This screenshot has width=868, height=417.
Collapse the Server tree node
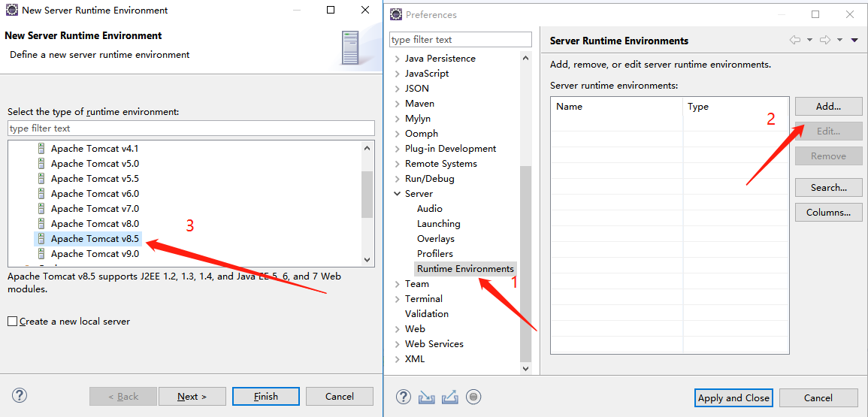397,194
